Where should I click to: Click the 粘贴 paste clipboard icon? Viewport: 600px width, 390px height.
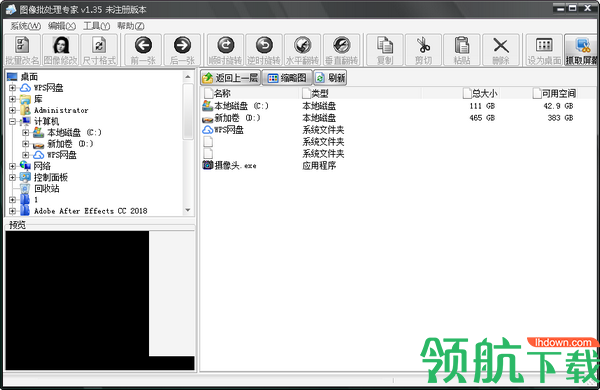tap(462, 50)
